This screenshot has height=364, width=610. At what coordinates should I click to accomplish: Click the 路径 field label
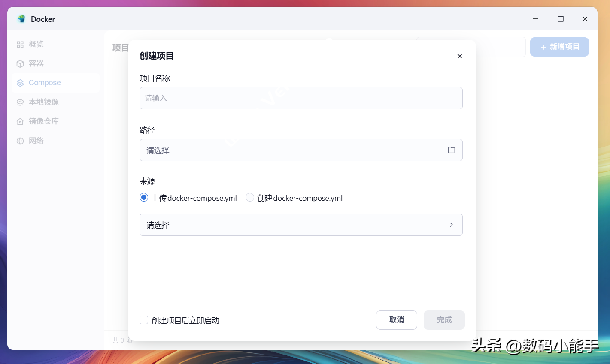[x=147, y=130]
